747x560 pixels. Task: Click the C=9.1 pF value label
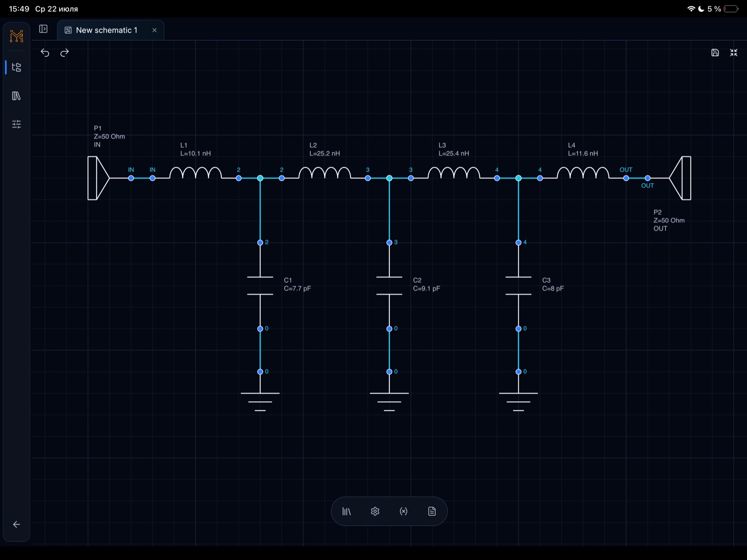427,289
